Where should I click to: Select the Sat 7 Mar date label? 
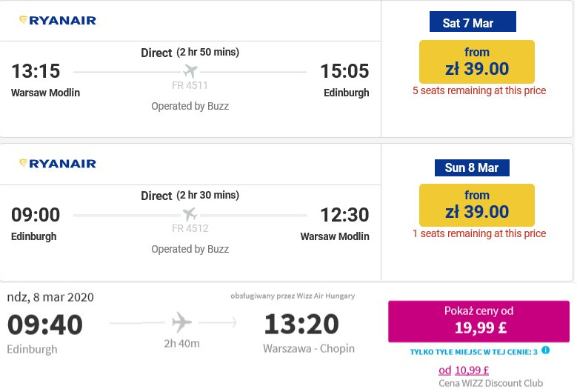pyautogui.click(x=473, y=21)
